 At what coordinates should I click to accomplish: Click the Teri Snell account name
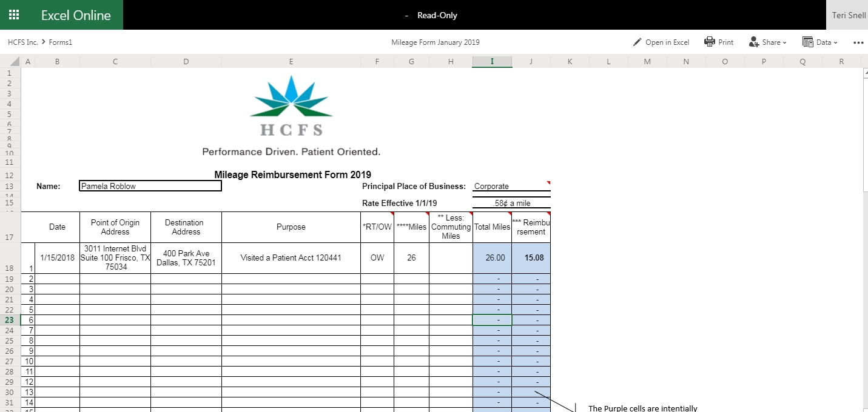(x=848, y=15)
